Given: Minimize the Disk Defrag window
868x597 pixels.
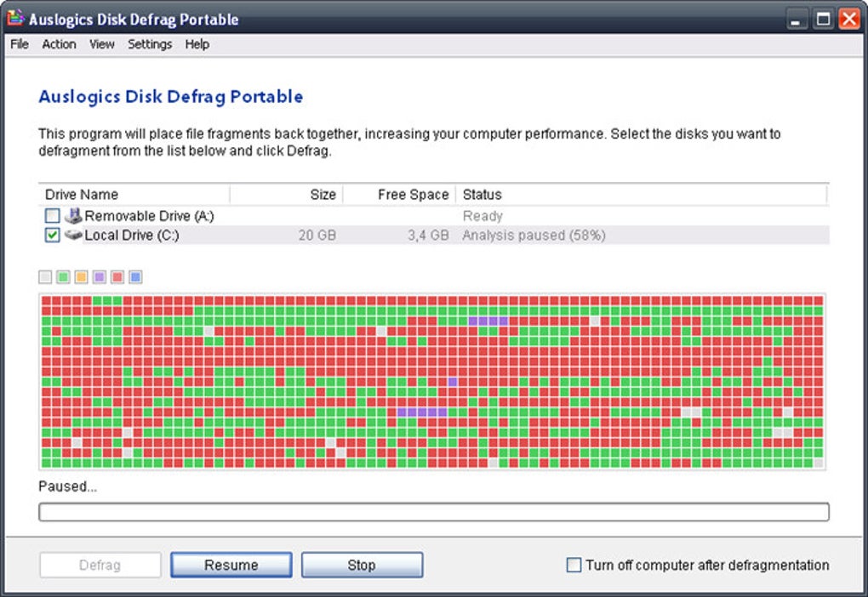Looking at the screenshot, I should [x=796, y=20].
